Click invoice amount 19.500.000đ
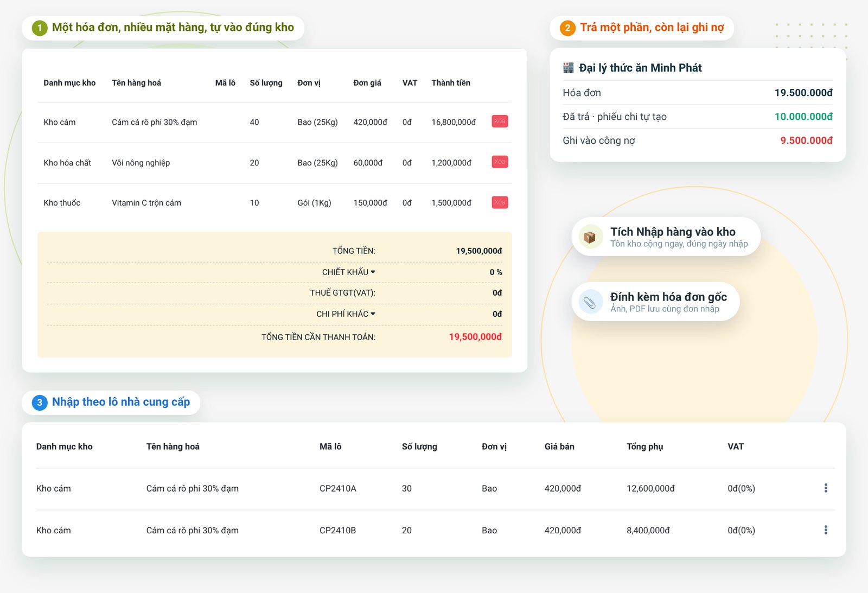The height and width of the screenshot is (593, 868). tap(803, 93)
